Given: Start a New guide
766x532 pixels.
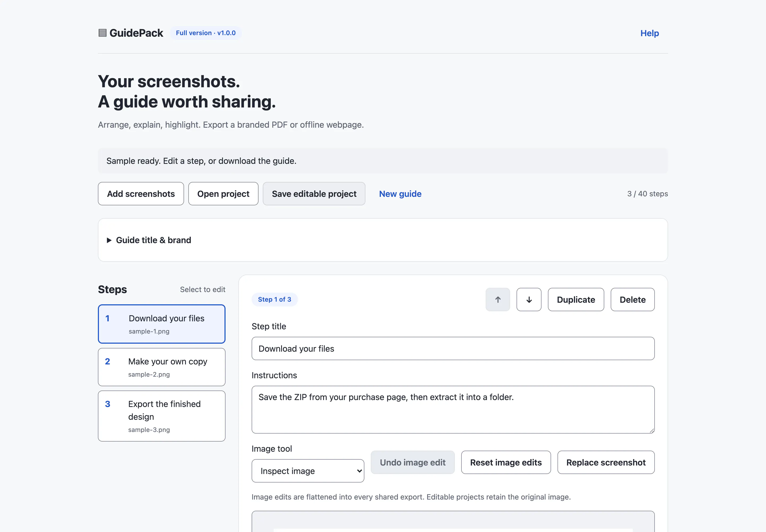Looking at the screenshot, I should (400, 194).
